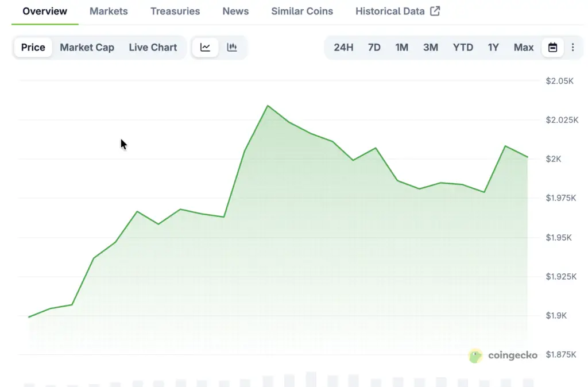Screen dimensions: 588x387
Task: Select the Overview tab
Action: coord(45,11)
